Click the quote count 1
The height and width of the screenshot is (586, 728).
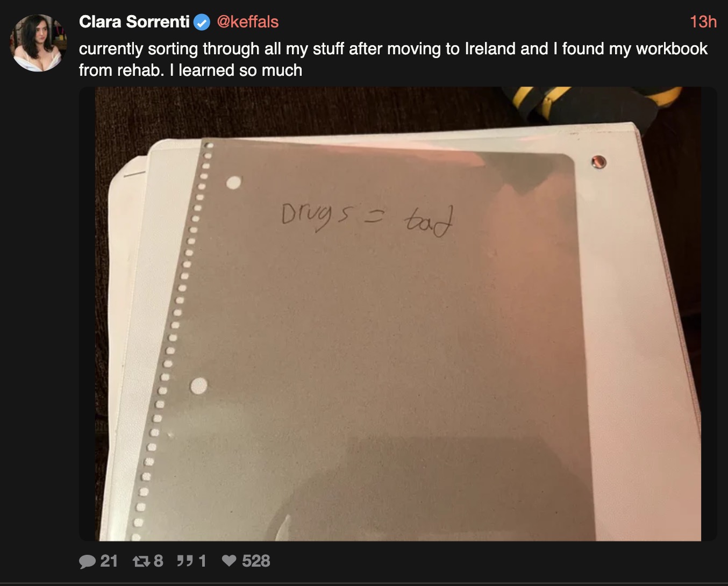click(x=202, y=561)
